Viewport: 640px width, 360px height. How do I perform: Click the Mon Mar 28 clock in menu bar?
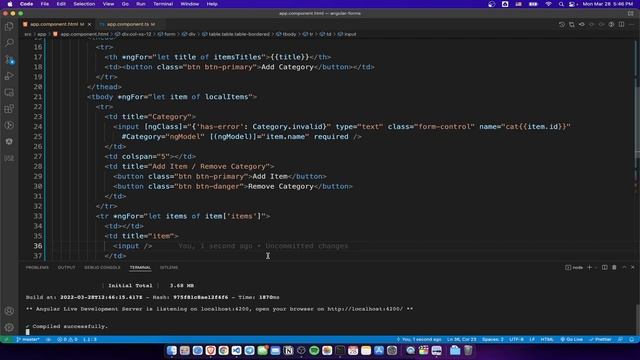coord(608,4)
